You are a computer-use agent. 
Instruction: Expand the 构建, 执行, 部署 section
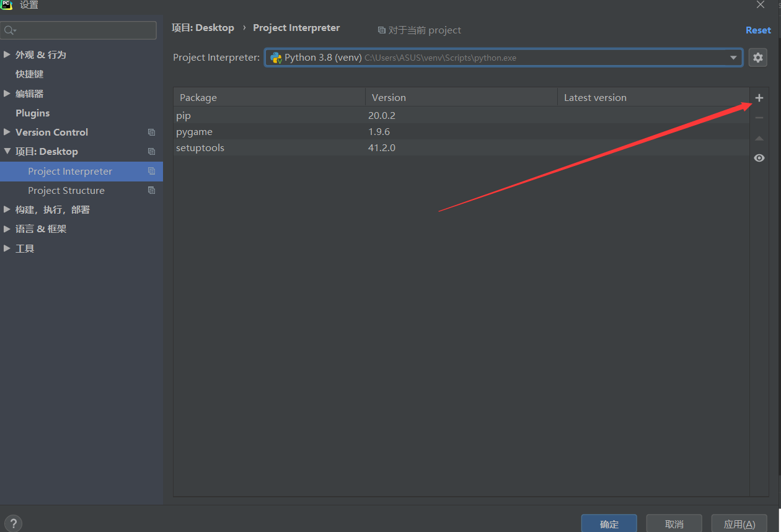(7, 209)
